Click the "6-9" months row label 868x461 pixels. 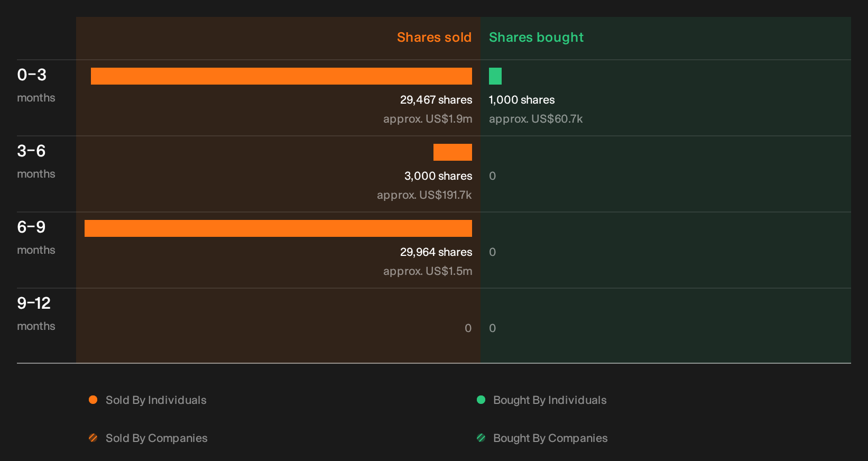(31, 227)
